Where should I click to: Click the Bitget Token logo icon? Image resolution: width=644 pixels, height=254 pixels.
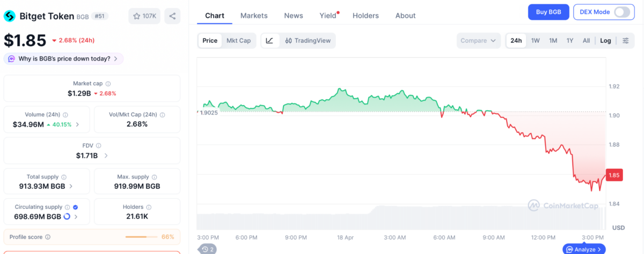(x=9, y=16)
